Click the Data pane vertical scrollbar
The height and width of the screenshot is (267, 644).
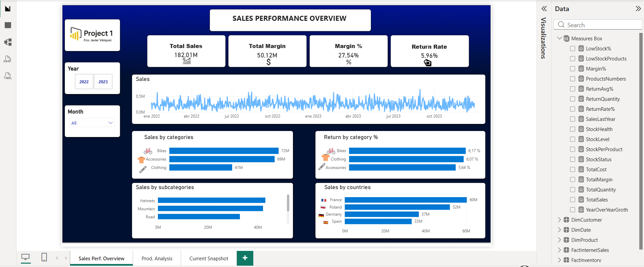[641, 141]
